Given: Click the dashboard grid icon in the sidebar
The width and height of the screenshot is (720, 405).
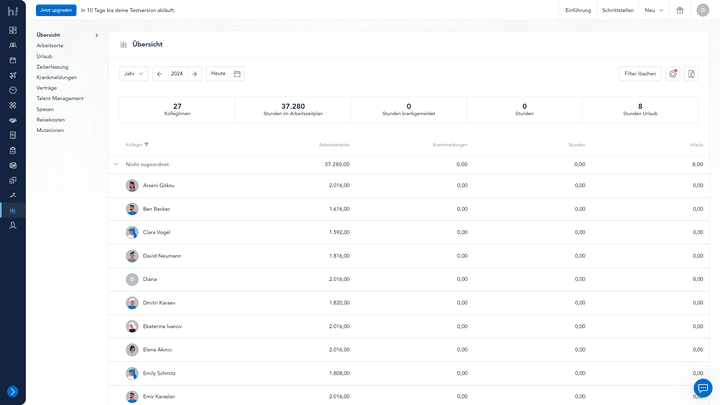Looking at the screenshot, I should point(13,30).
